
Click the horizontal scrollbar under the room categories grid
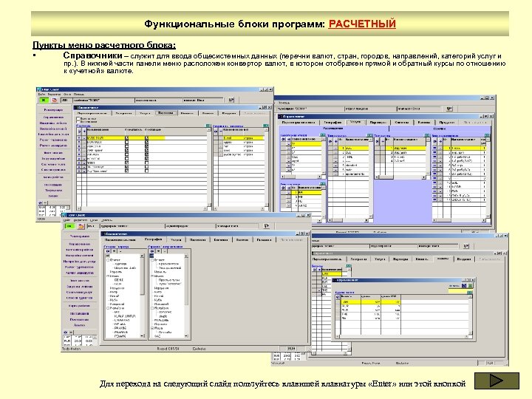(x=302, y=177)
